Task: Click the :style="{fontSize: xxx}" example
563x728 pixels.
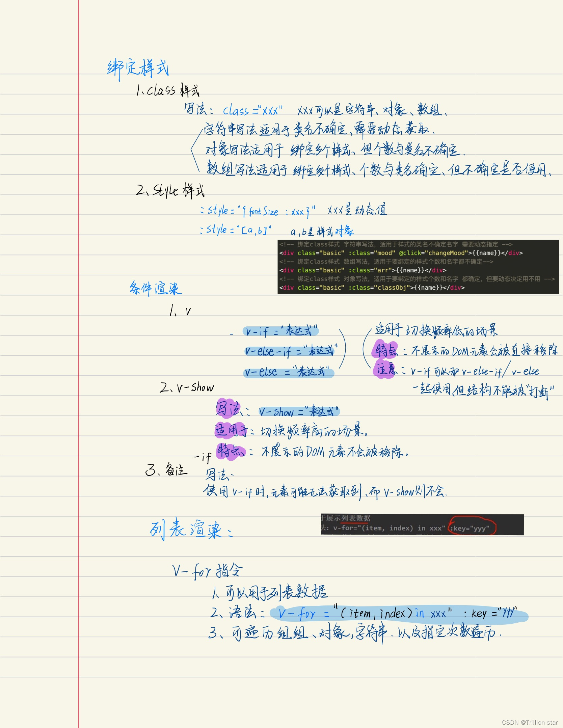Action: [258, 211]
